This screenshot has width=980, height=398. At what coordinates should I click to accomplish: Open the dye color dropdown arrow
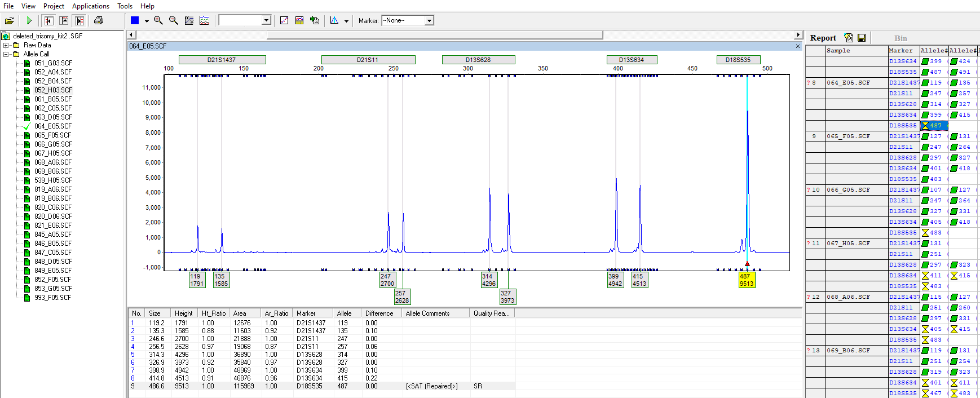[147, 21]
